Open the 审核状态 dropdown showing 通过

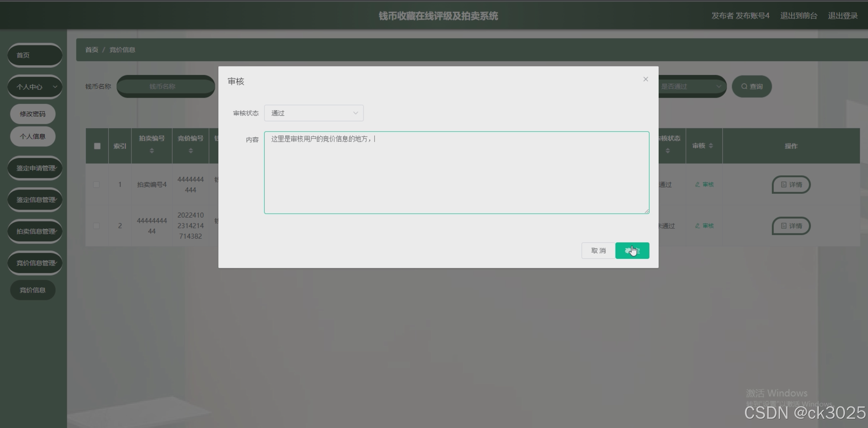click(314, 113)
